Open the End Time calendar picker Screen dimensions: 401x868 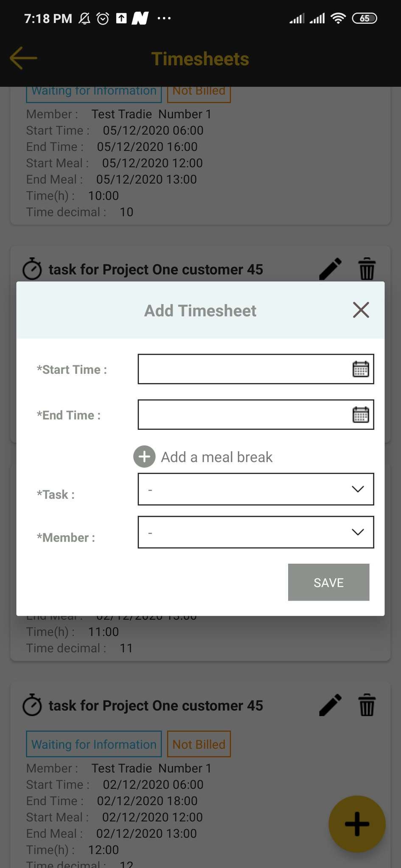361,414
